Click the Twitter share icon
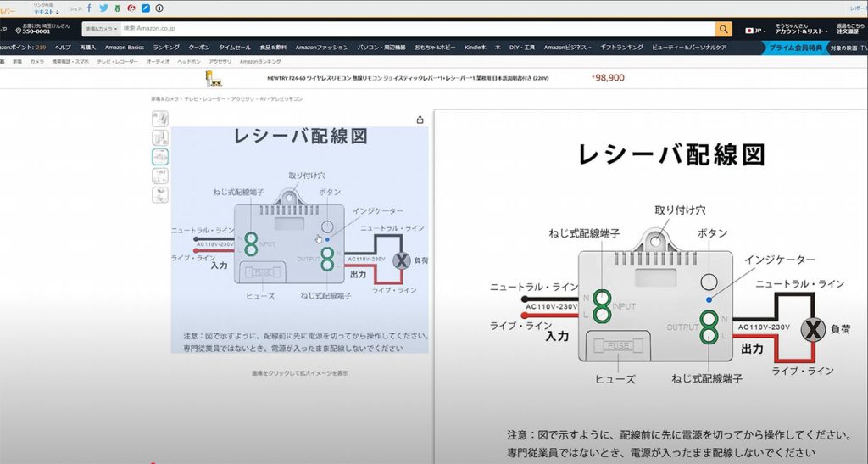 coord(103,8)
